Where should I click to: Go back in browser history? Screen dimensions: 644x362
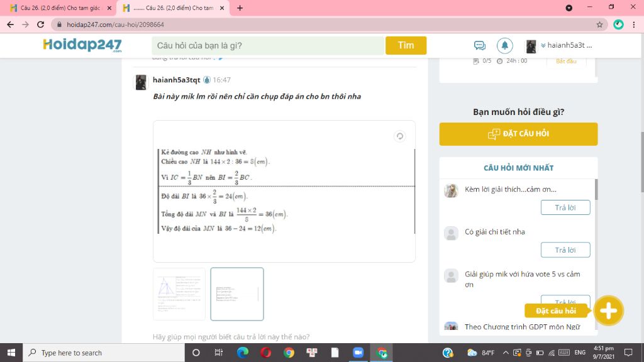[10, 25]
